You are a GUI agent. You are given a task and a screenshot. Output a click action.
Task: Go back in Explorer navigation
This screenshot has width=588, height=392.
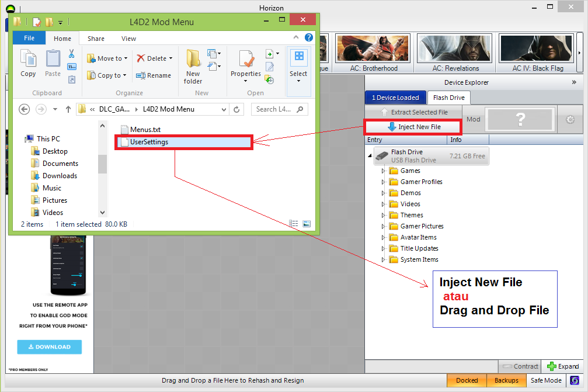[25, 109]
